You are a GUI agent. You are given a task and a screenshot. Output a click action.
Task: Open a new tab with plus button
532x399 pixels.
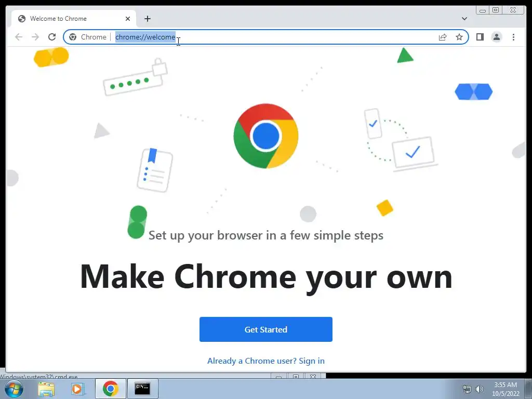pos(147,19)
